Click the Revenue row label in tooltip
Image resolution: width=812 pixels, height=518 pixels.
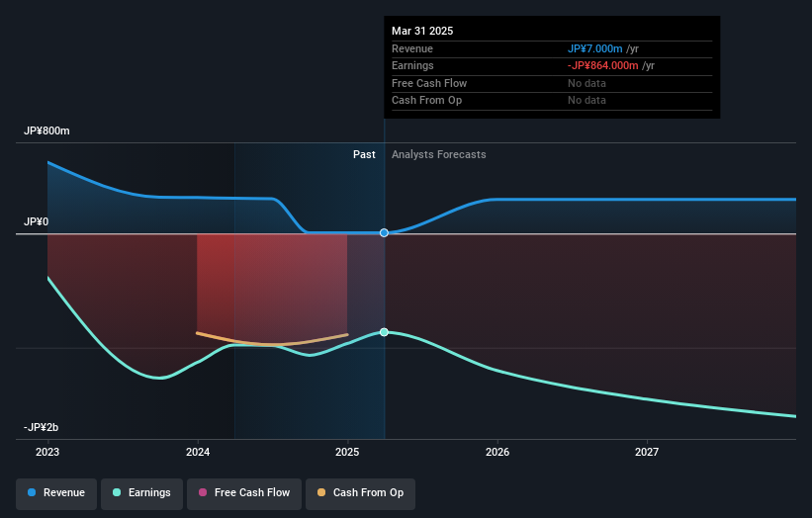pyautogui.click(x=412, y=48)
